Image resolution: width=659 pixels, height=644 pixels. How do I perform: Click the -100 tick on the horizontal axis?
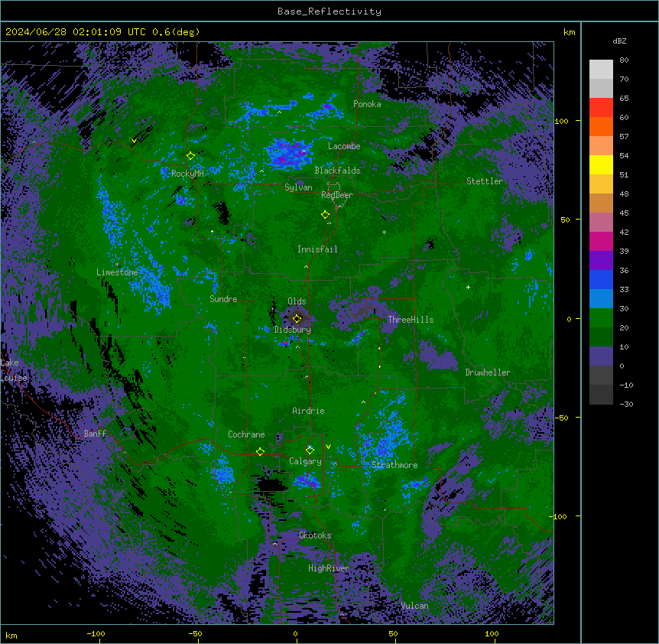tap(96, 633)
